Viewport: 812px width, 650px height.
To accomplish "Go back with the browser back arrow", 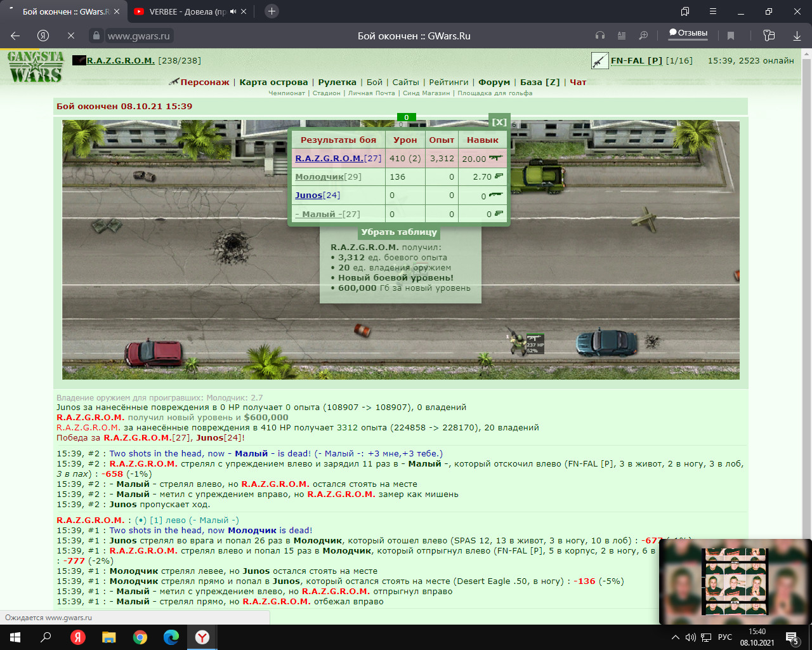I will [15, 36].
